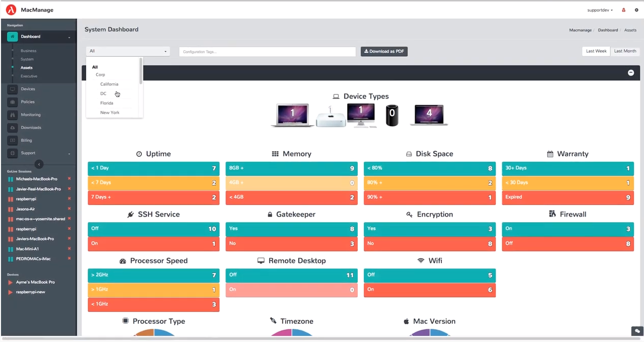644x342 pixels.
Task: Select the MacBook device type showing 4
Action: [x=429, y=115]
